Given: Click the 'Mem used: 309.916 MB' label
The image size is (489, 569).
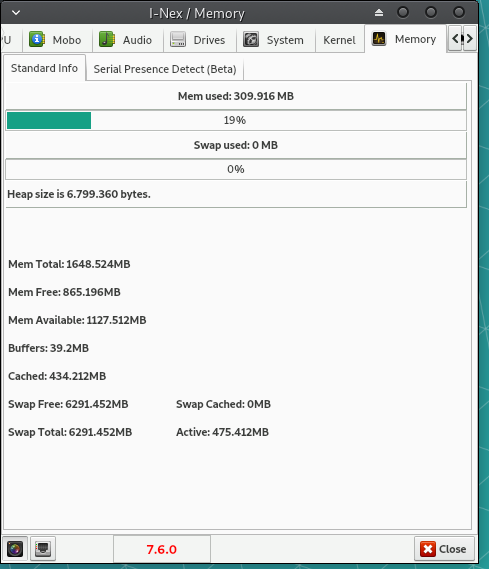Looking at the screenshot, I should point(236,96).
